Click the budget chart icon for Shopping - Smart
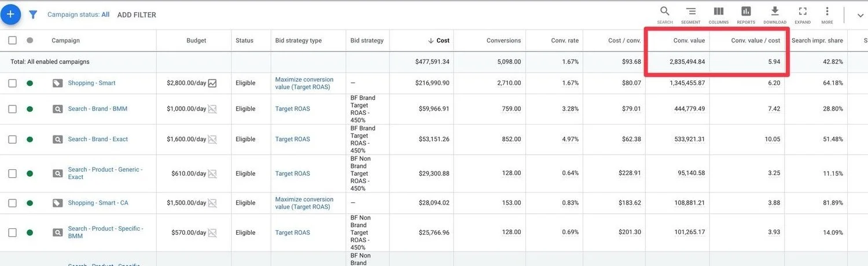Image resolution: width=868 pixels, height=266 pixels. 212,83
